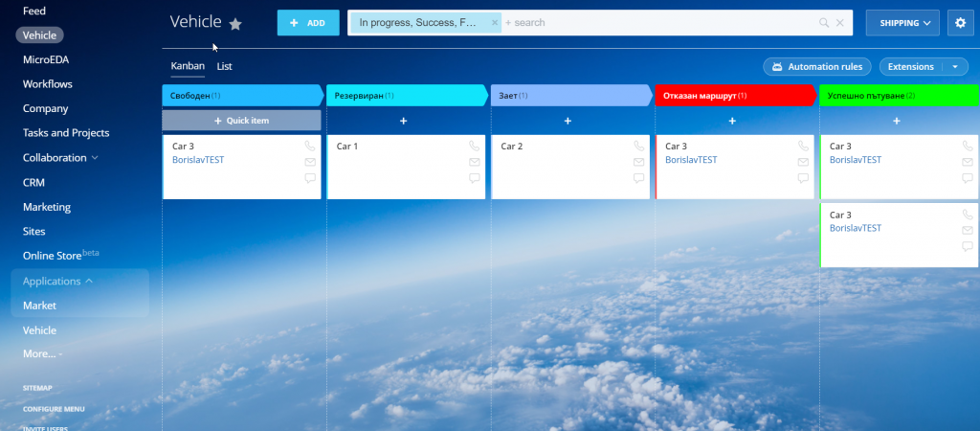This screenshot has height=431, width=980.
Task: Clear the search field with X icon
Action: [840, 23]
